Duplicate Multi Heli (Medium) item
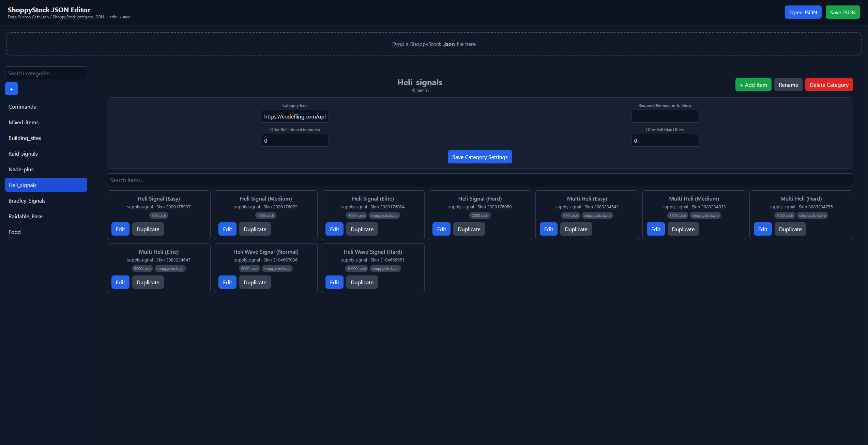This screenshot has height=445, width=868. pyautogui.click(x=683, y=229)
